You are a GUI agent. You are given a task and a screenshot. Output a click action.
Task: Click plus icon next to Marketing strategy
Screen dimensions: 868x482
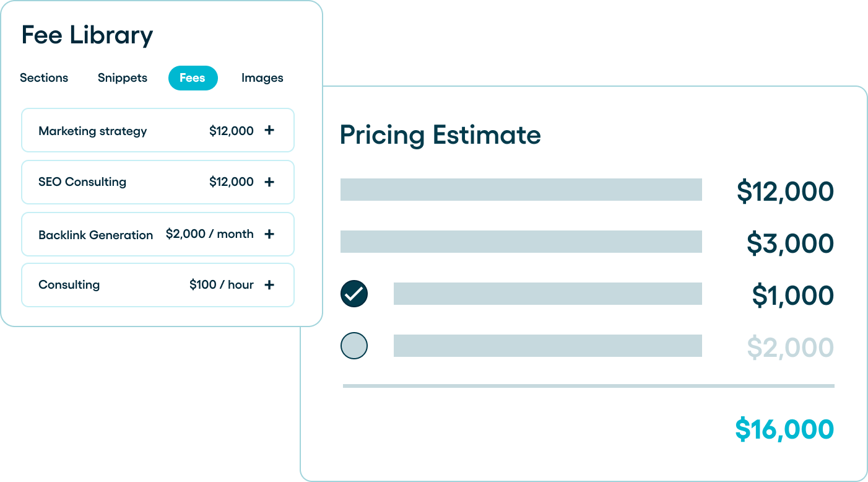point(269,131)
